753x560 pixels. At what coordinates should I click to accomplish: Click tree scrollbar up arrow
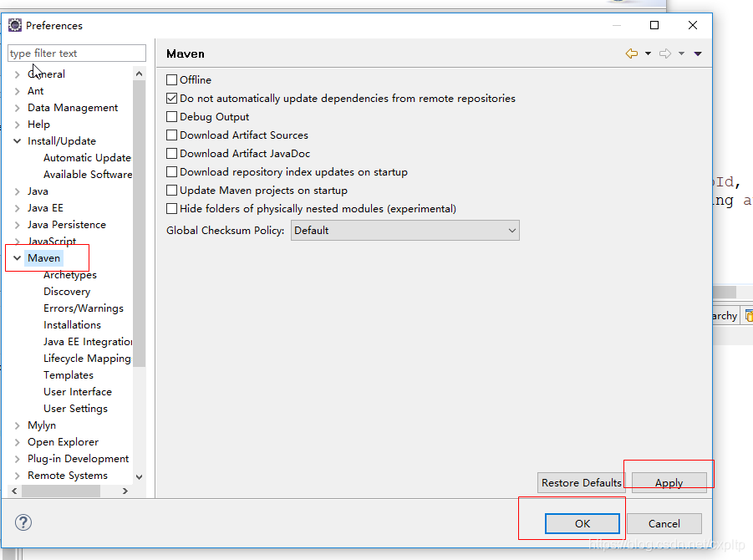(140, 74)
